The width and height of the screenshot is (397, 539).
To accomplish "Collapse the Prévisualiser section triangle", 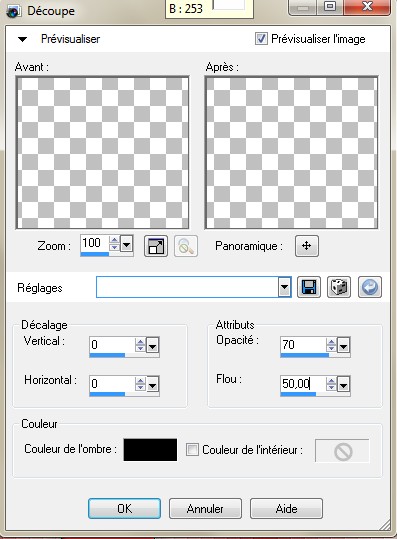I will (22, 39).
